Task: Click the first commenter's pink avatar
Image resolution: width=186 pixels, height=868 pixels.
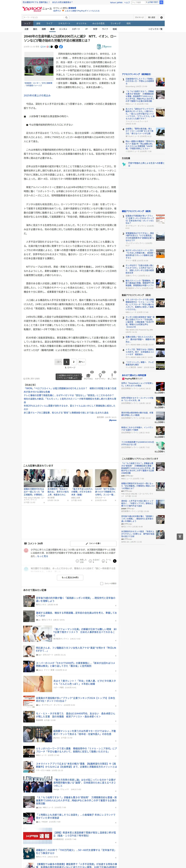Action: click(x=26, y=550)
